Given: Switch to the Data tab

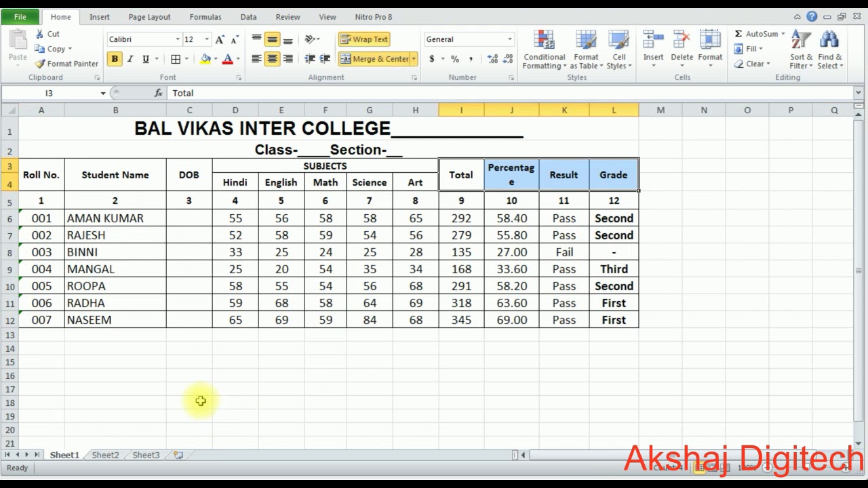Looking at the screenshot, I should (x=248, y=17).
